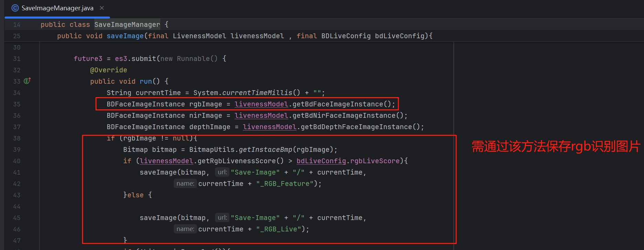Click the red Chinese annotation text

555,147
